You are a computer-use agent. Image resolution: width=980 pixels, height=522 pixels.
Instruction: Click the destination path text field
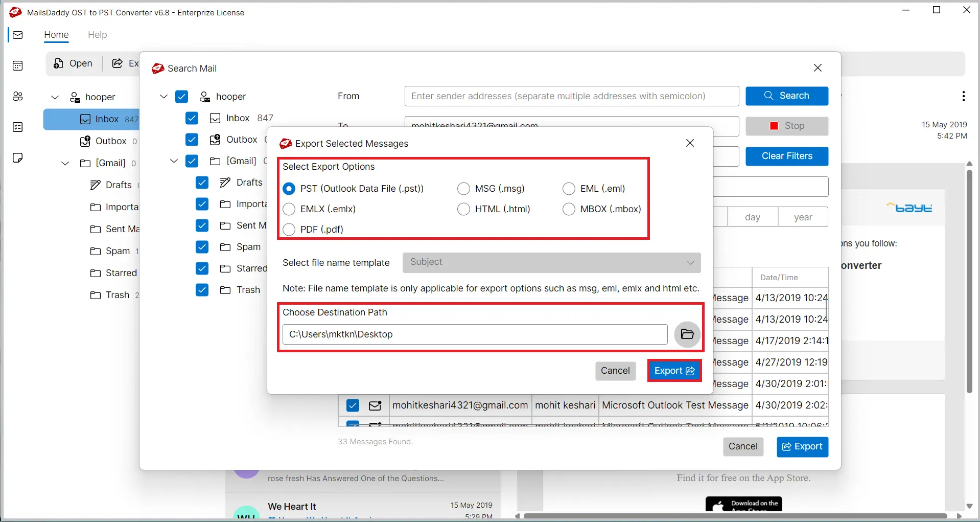click(x=475, y=334)
